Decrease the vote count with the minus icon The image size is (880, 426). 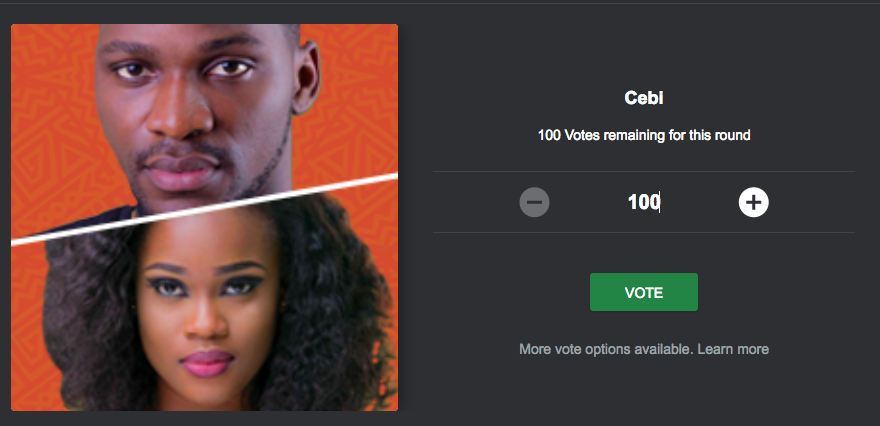click(534, 202)
